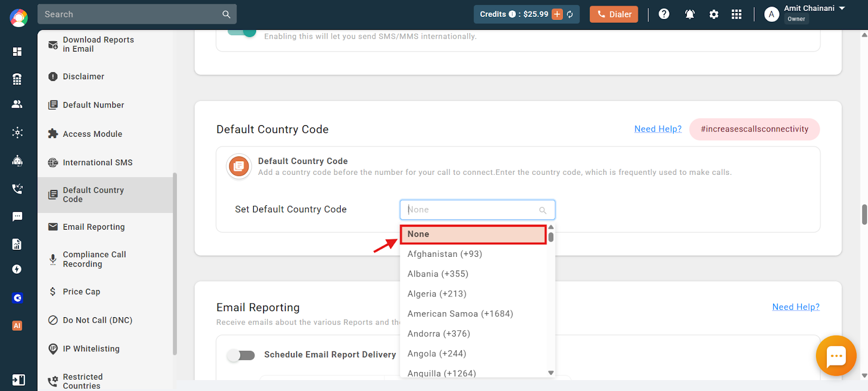The height and width of the screenshot is (391, 868).
Task: Toggle the international SMS/MMS switch
Action: (242, 33)
